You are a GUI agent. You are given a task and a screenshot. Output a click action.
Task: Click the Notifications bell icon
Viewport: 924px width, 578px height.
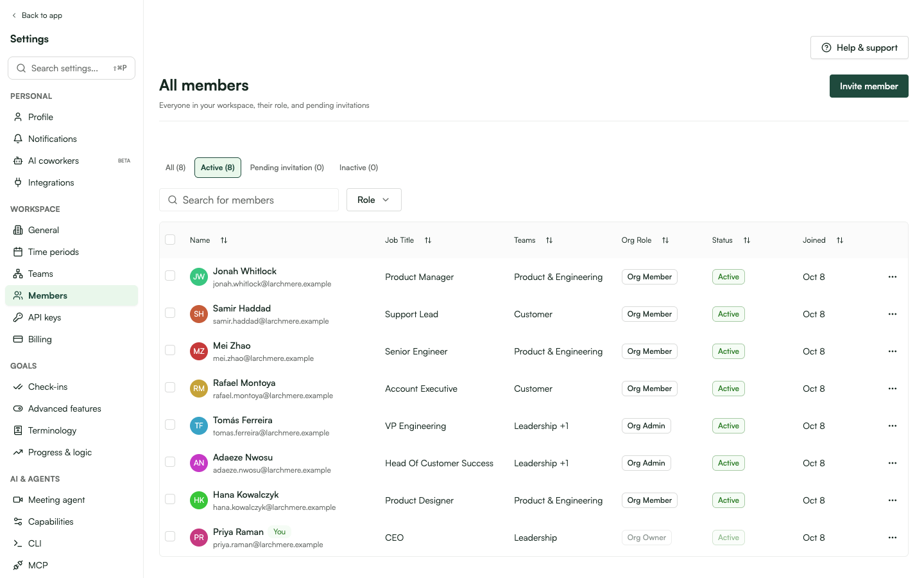coord(18,139)
